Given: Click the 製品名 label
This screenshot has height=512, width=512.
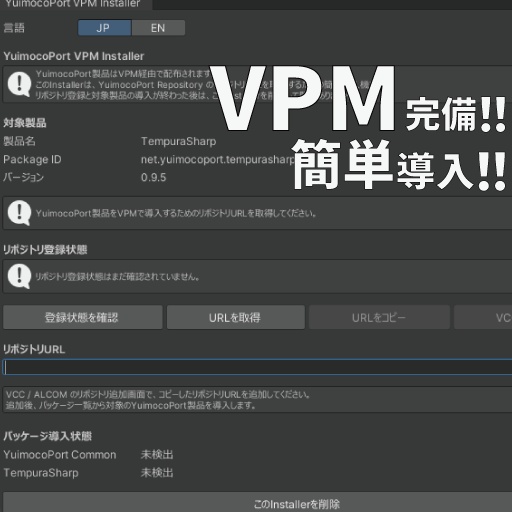Looking at the screenshot, I should pos(19,141).
